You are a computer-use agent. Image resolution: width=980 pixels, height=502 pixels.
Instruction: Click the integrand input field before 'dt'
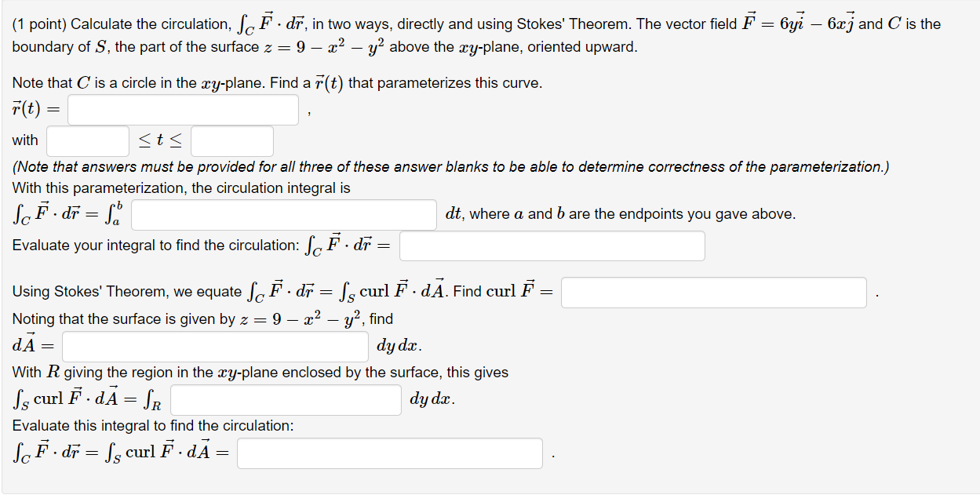(x=284, y=214)
